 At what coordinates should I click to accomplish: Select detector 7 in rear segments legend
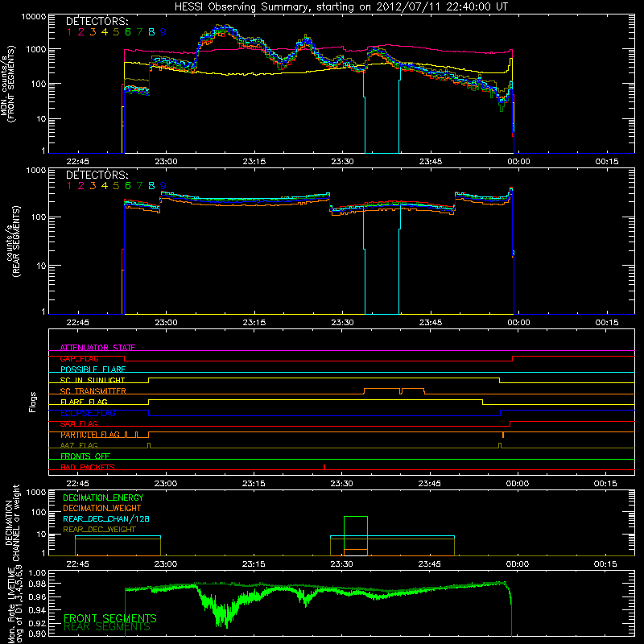(x=139, y=186)
